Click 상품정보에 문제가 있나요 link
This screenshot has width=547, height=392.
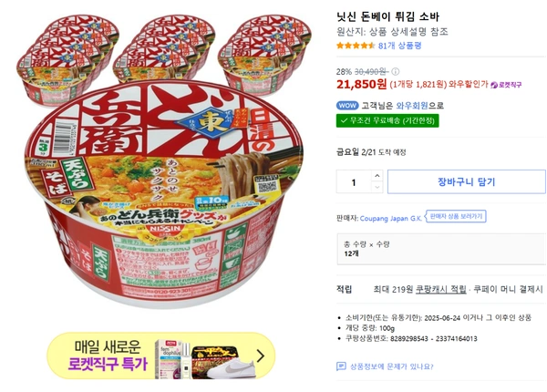coord(392,366)
